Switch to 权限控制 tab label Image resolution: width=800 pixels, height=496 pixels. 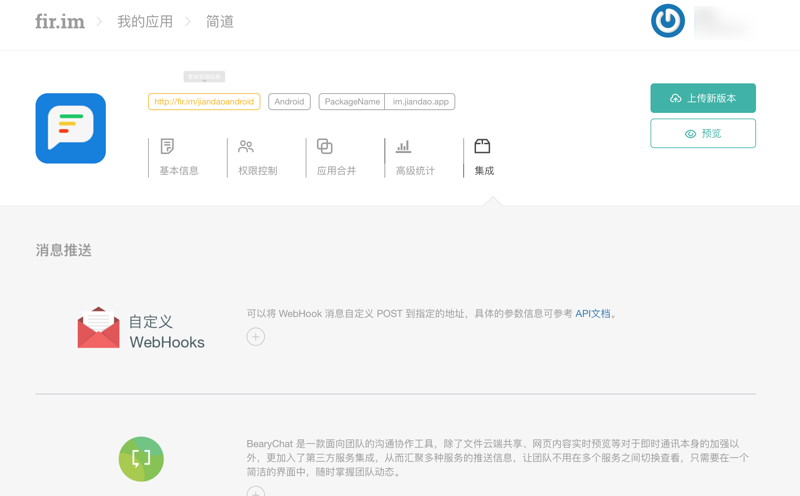258,170
